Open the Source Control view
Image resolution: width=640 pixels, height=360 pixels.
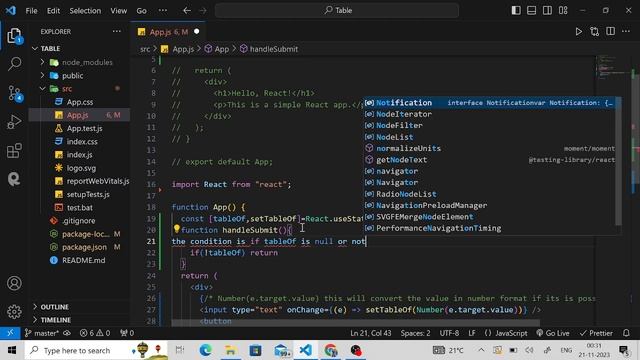14,93
